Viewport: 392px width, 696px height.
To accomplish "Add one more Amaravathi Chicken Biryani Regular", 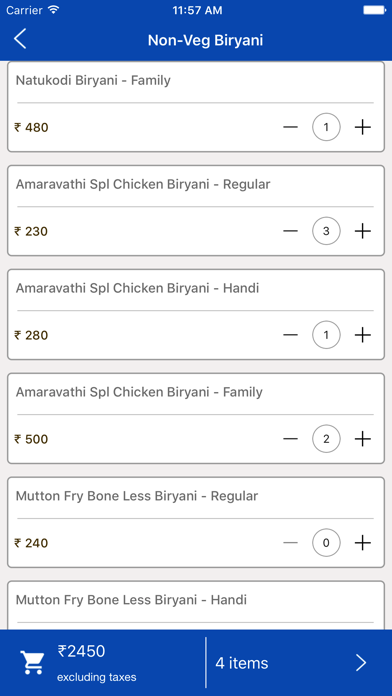I will tap(363, 231).
